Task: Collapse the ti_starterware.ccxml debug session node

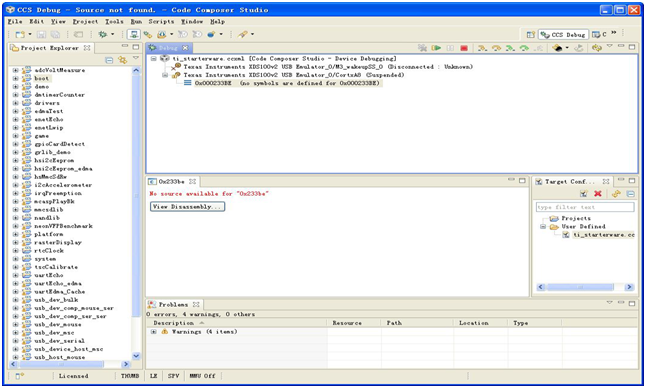Action: pyautogui.click(x=153, y=58)
